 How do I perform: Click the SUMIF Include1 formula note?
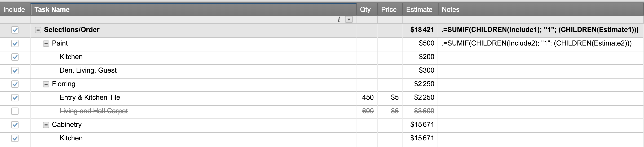[540, 30]
